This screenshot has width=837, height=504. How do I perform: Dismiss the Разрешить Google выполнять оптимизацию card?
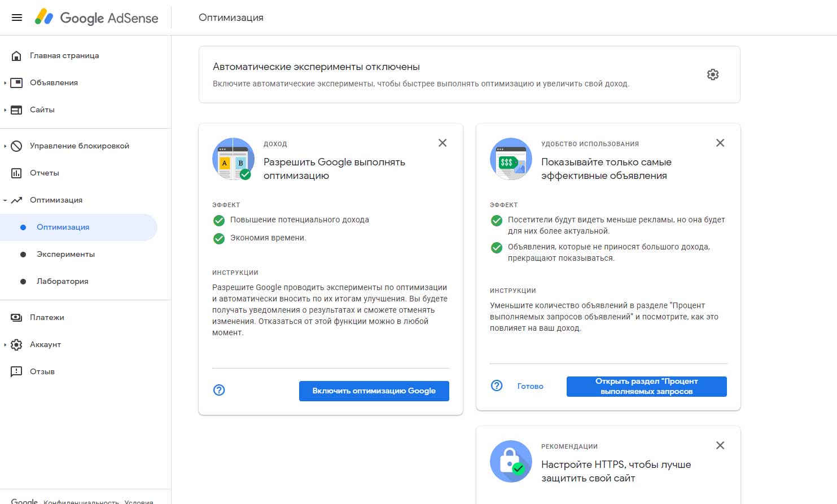tap(442, 143)
